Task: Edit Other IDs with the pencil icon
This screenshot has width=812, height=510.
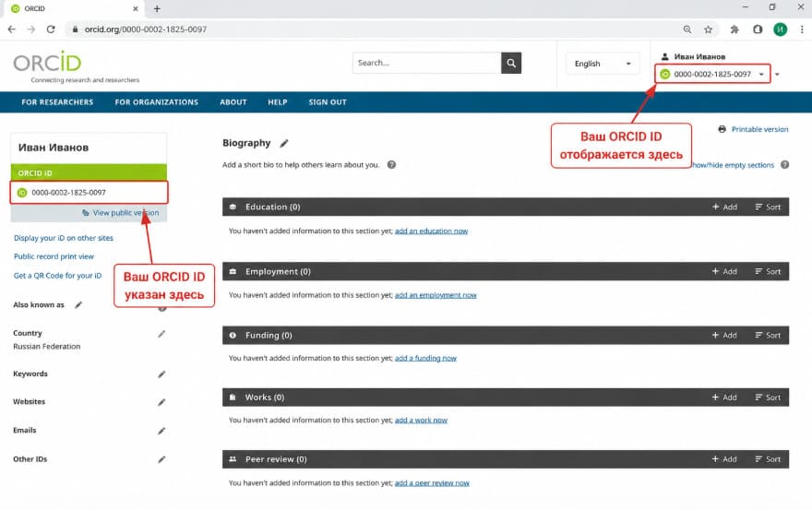Action: coord(161,459)
